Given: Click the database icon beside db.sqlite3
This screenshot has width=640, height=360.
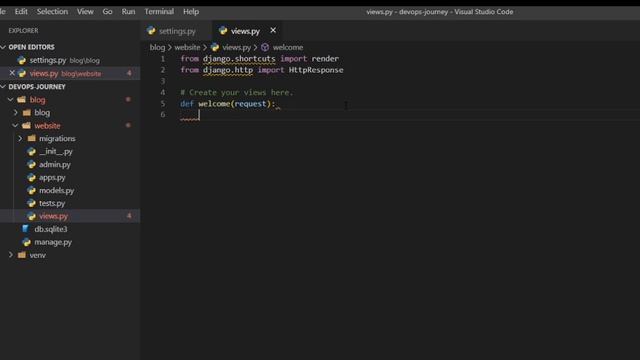Looking at the screenshot, I should click(x=26, y=229).
